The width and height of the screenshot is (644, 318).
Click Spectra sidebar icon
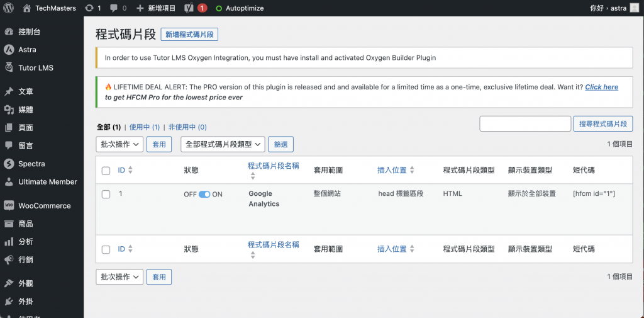click(9, 164)
